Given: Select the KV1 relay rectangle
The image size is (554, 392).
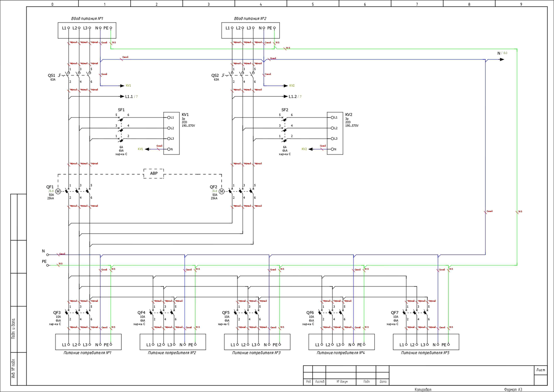Looking at the screenshot, I should (171, 133).
